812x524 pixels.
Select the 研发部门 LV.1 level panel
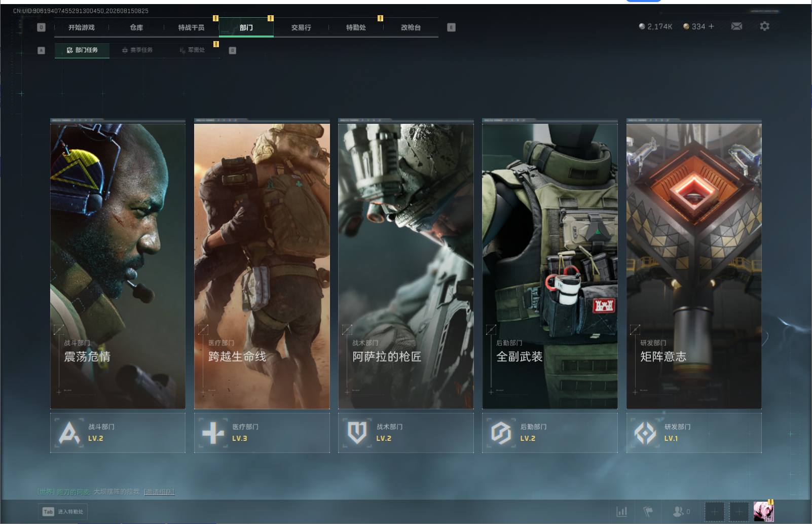point(694,433)
